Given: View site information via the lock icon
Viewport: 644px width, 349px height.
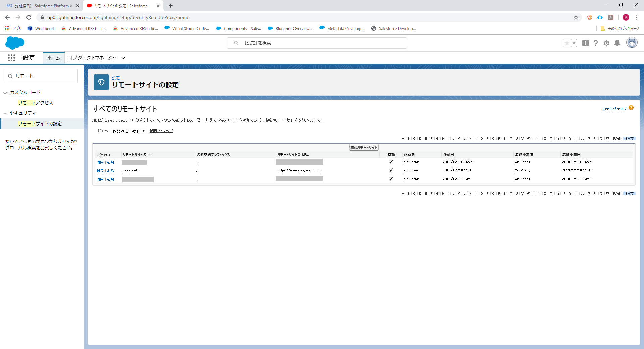Looking at the screenshot, I should (42, 17).
